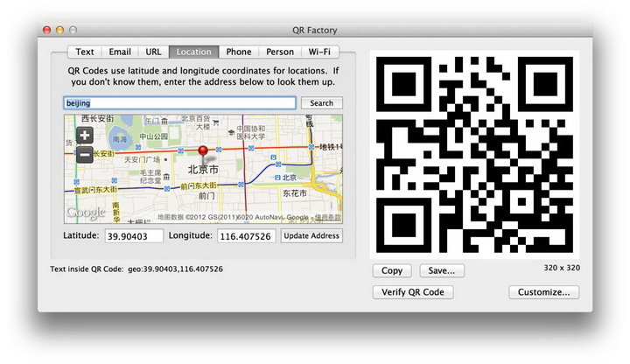Select the Location tab

point(193,52)
